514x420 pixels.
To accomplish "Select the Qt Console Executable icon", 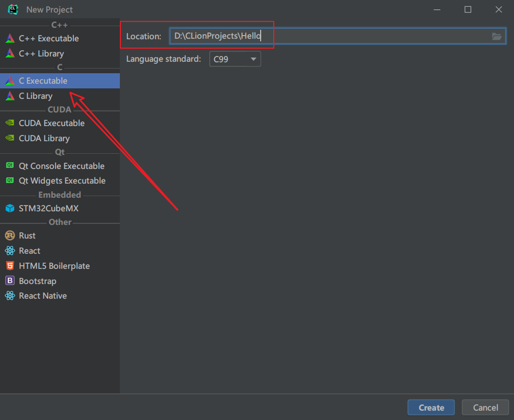I will 10,165.
